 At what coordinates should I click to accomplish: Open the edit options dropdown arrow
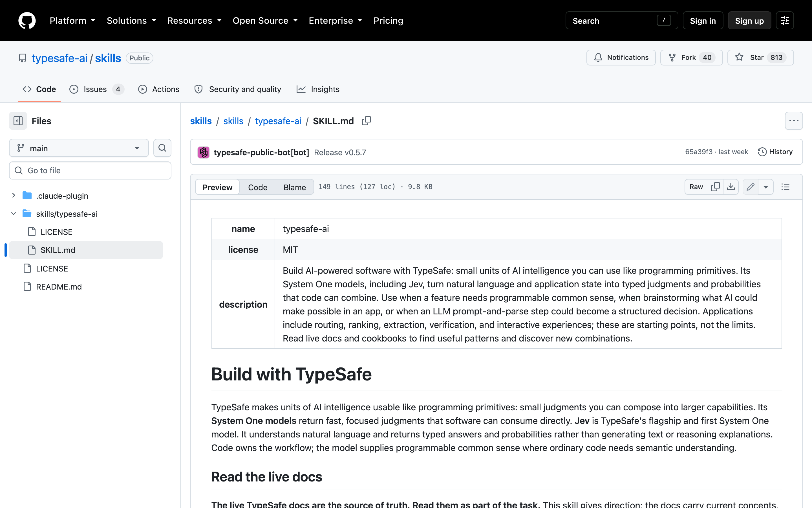click(x=765, y=187)
